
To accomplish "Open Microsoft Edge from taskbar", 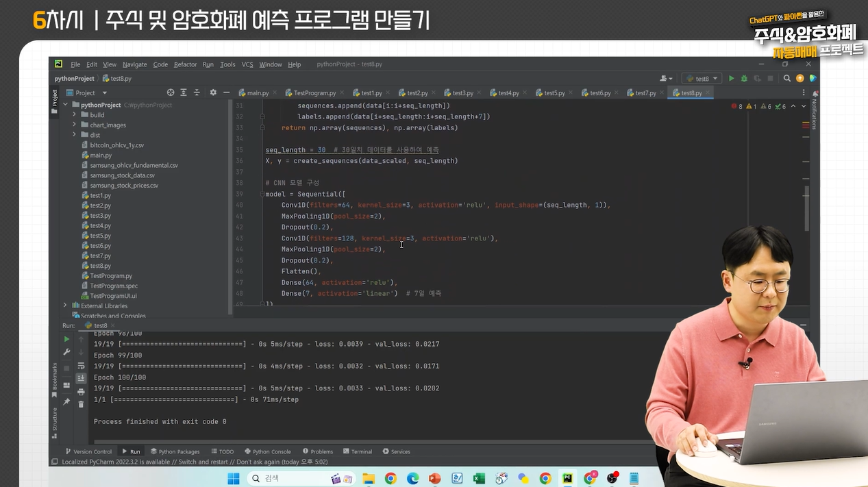I will (x=412, y=478).
